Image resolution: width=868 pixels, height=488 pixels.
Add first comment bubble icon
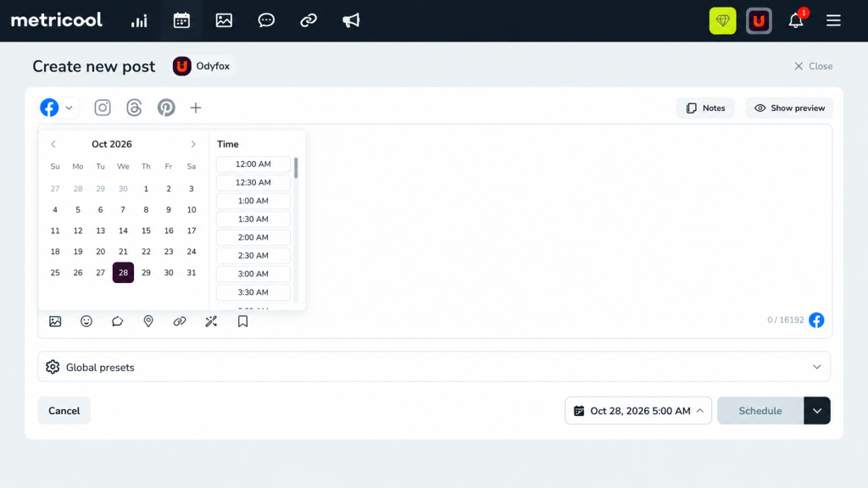pos(117,321)
